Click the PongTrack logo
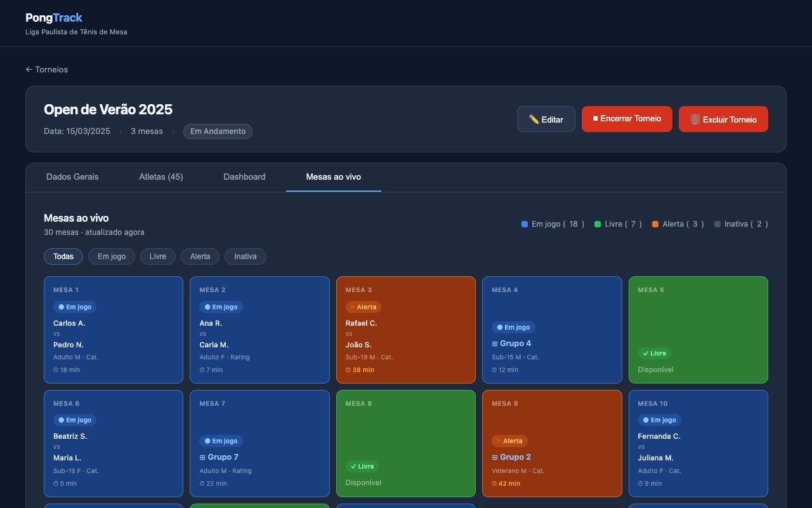812x508 pixels. click(54, 18)
